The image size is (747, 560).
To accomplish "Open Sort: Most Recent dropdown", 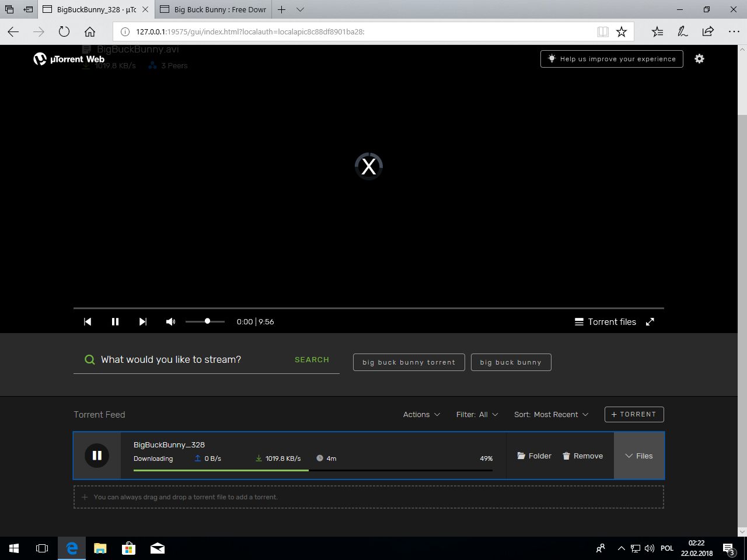I will 551,415.
